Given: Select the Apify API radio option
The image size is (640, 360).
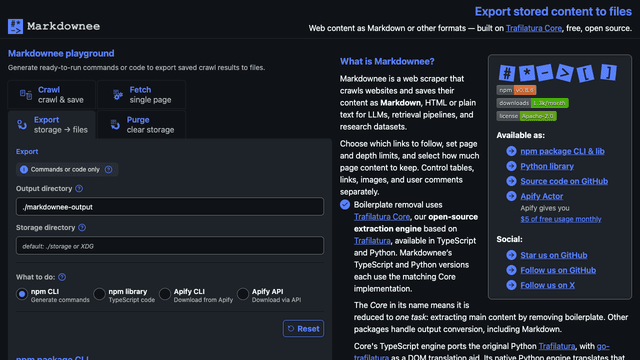Looking at the screenshot, I should click(x=242, y=294).
